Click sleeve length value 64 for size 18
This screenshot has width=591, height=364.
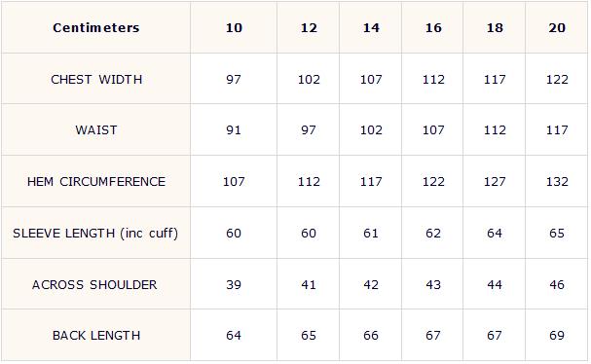(x=495, y=234)
